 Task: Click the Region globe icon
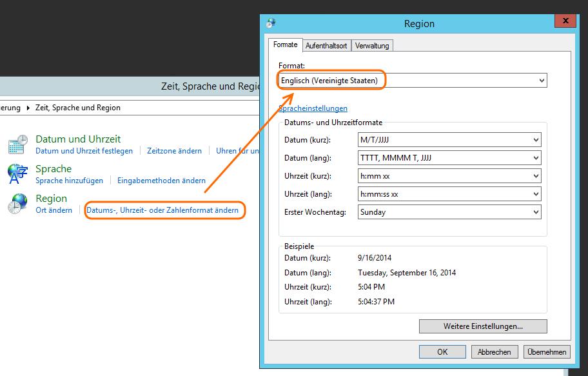click(x=18, y=204)
